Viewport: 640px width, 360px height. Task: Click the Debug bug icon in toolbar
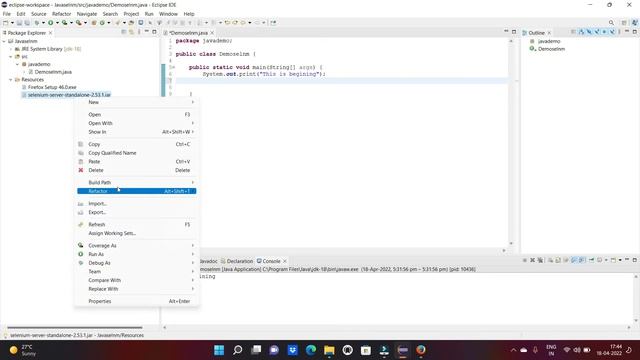37,23
